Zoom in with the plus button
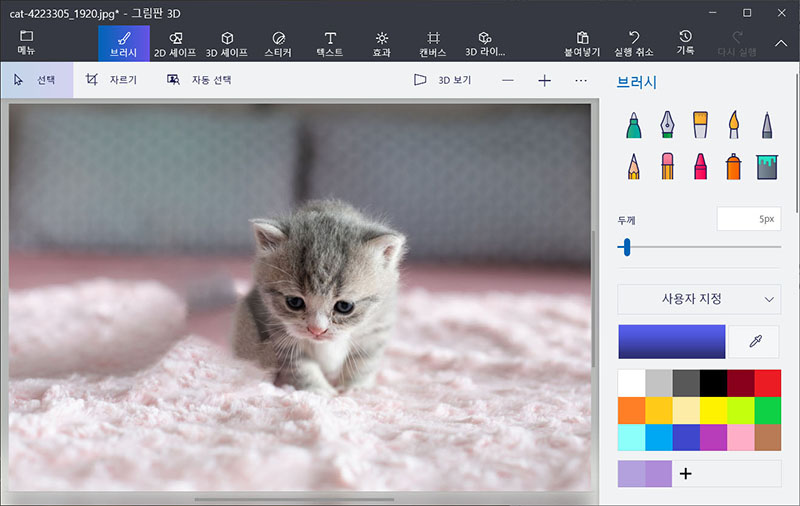Viewport: 800px width, 506px height. coord(544,81)
